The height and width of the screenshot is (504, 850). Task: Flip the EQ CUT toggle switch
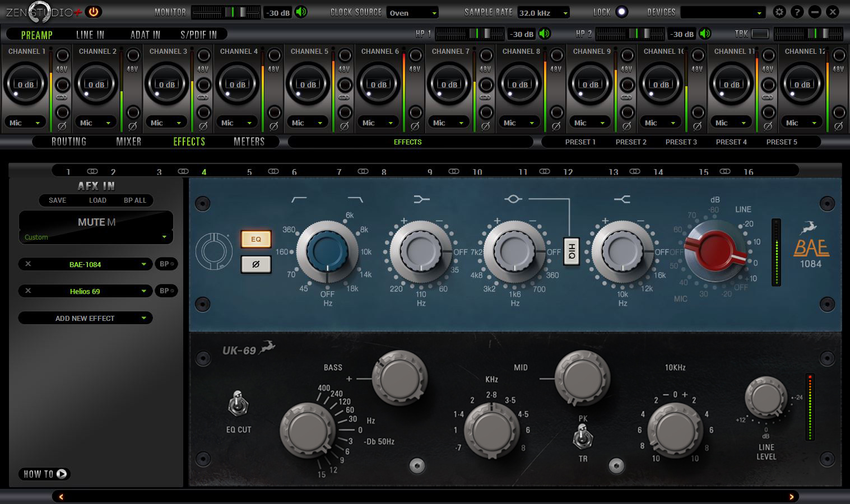pos(239,404)
